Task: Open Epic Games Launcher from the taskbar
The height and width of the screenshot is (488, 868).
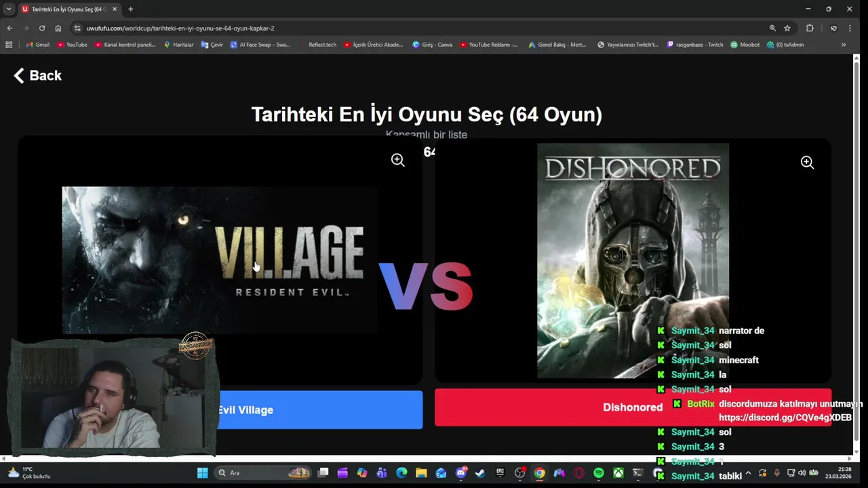Action: [x=500, y=472]
